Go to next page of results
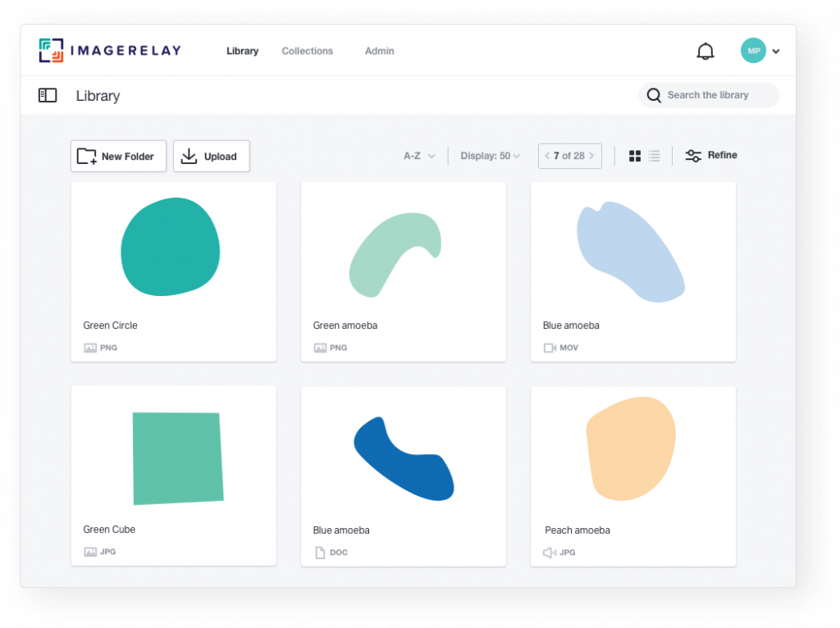The height and width of the screenshot is (628, 840). click(592, 155)
